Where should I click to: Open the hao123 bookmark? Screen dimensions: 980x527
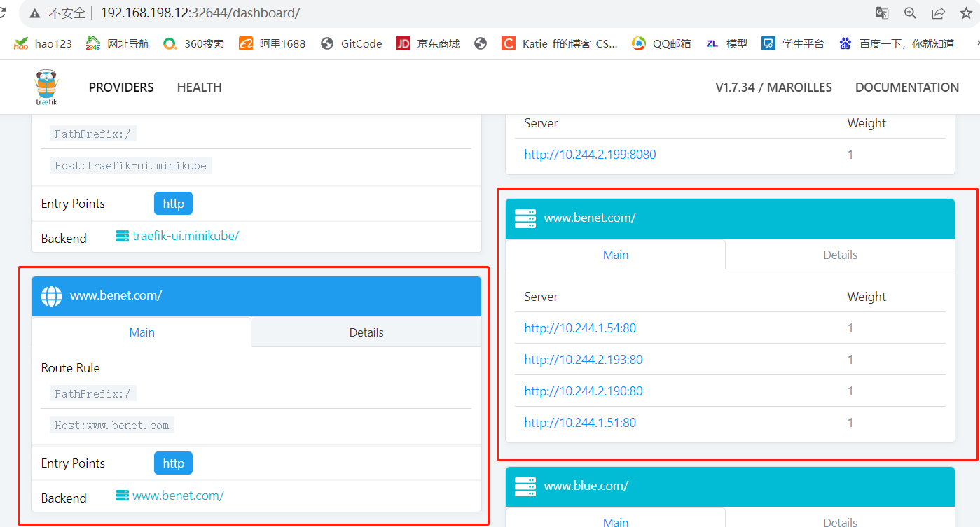pos(43,43)
